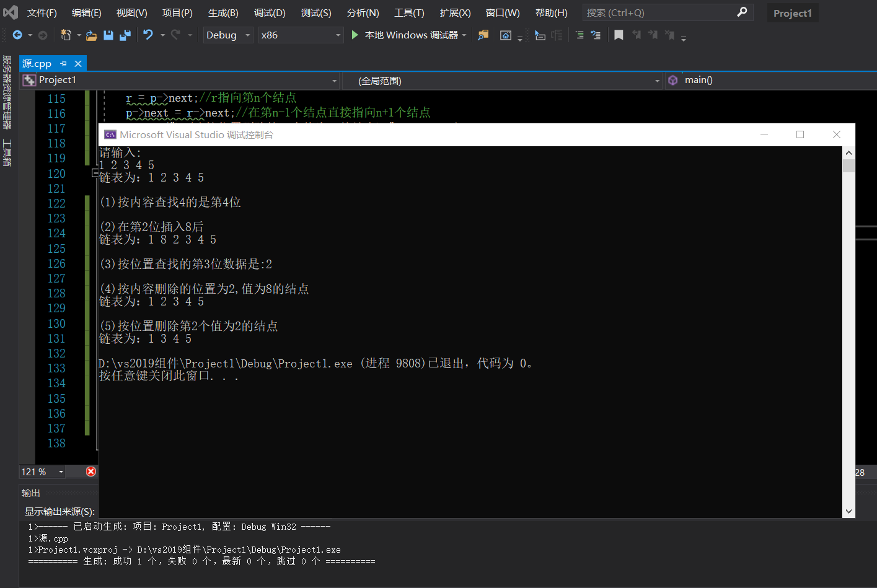This screenshot has height=588, width=877.
Task: Toggle a bookmark on current line
Action: (619, 35)
